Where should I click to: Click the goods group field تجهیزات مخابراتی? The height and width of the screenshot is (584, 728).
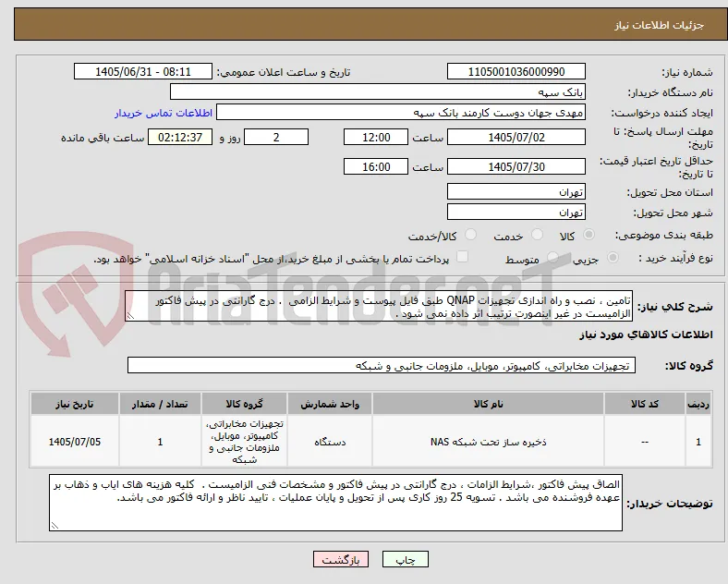click(382, 365)
